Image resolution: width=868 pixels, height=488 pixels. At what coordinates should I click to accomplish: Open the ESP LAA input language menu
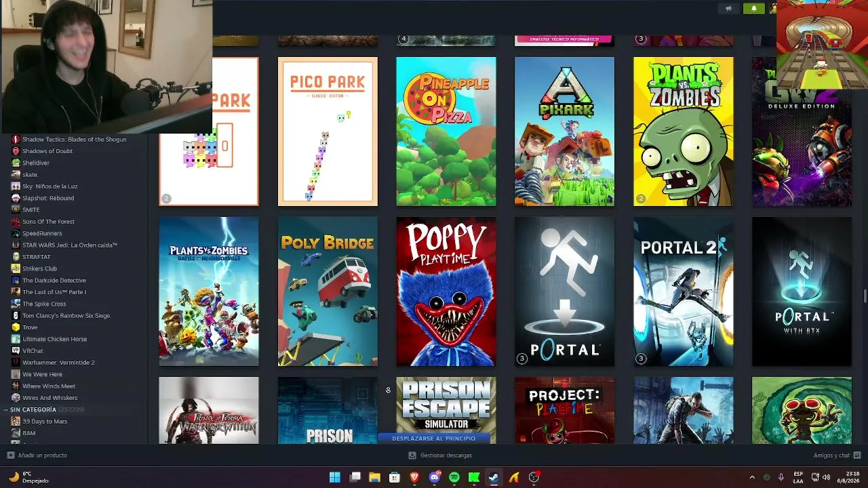coord(798,477)
